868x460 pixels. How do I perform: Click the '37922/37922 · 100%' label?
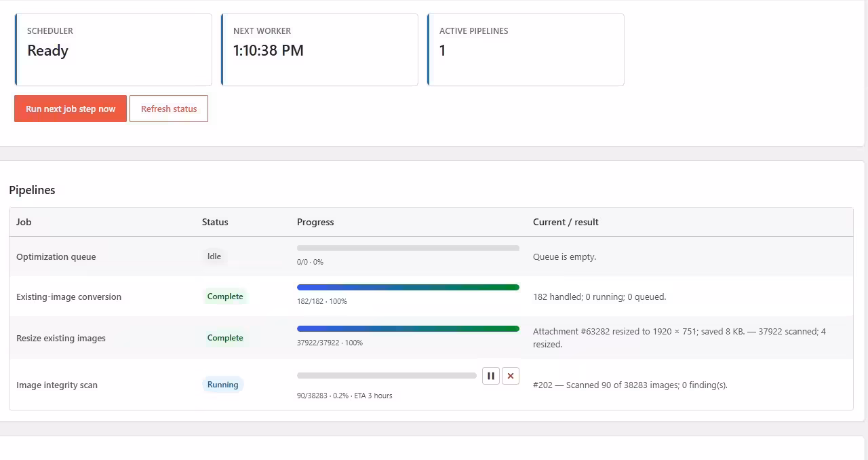coord(330,343)
